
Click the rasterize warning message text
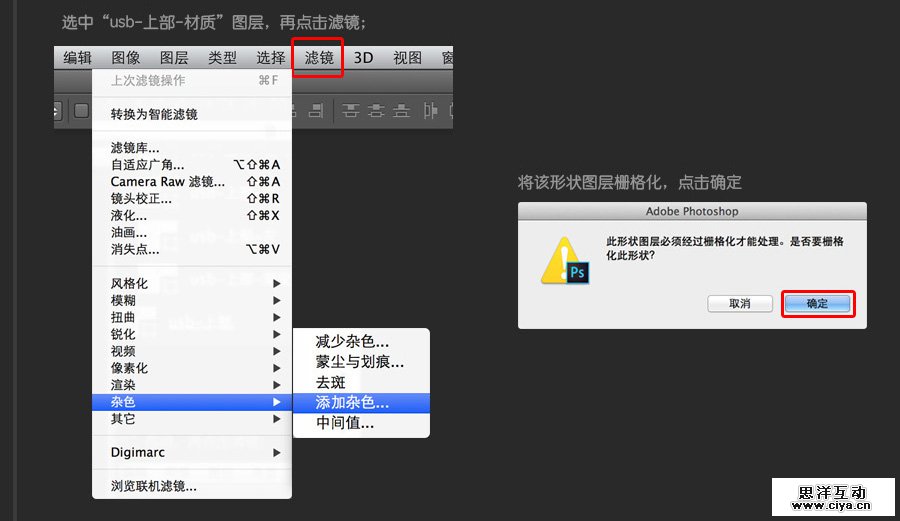point(725,248)
